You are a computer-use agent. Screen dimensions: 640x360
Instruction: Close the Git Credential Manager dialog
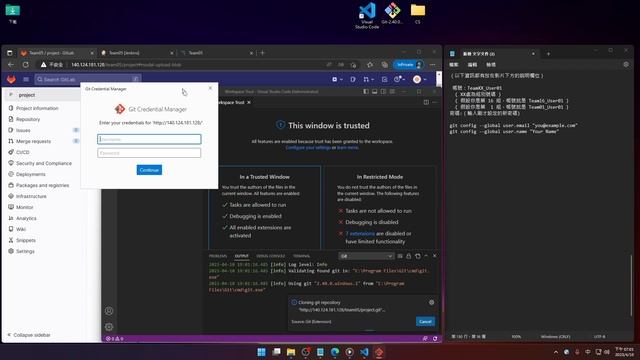pyautogui.click(x=210, y=88)
